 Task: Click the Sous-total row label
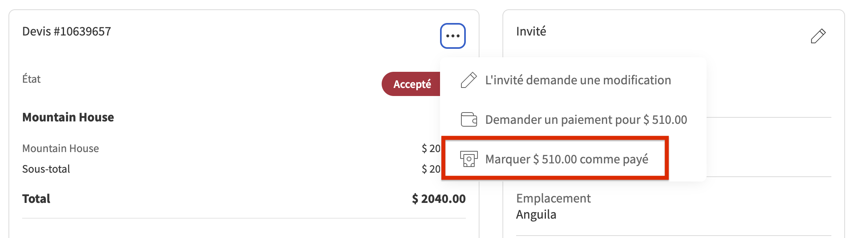point(46,169)
